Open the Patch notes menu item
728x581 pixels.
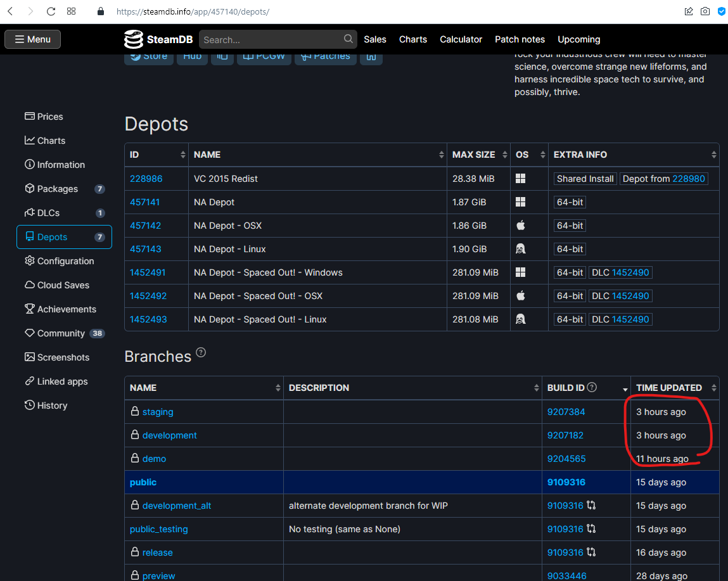(520, 39)
